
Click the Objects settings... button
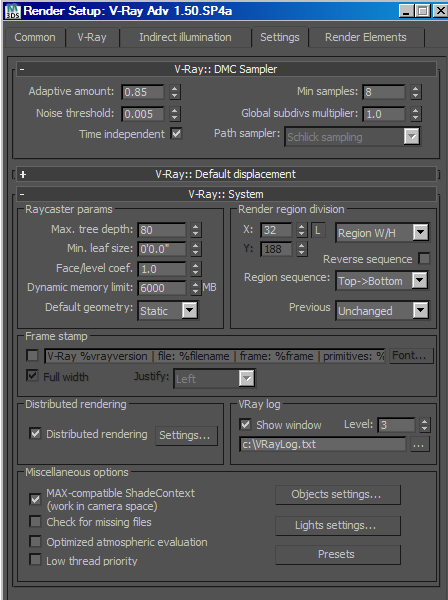coord(338,494)
